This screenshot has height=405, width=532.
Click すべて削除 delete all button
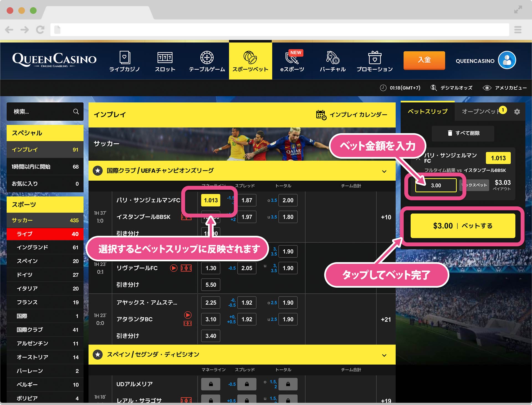click(463, 133)
